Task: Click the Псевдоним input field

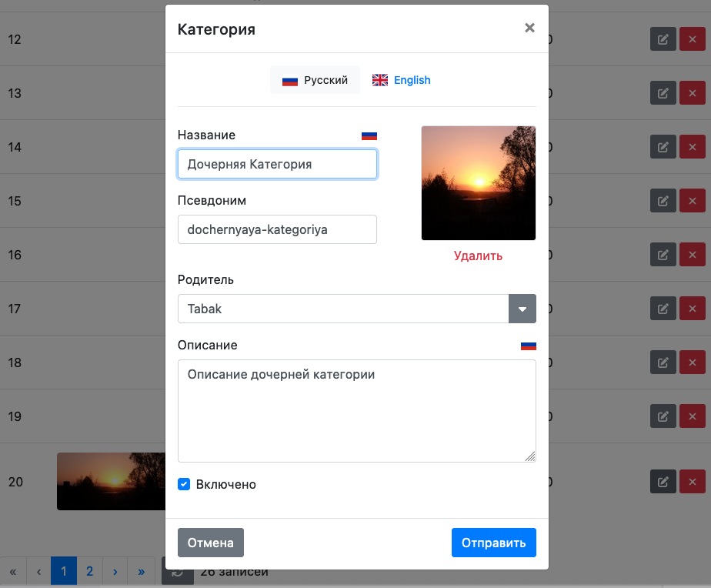Action: (x=277, y=229)
